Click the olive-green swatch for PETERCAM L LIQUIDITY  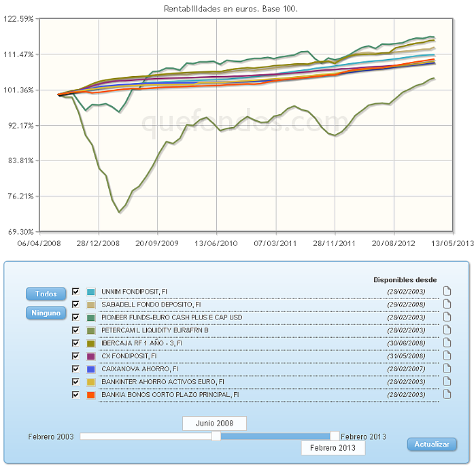pyautogui.click(x=90, y=330)
